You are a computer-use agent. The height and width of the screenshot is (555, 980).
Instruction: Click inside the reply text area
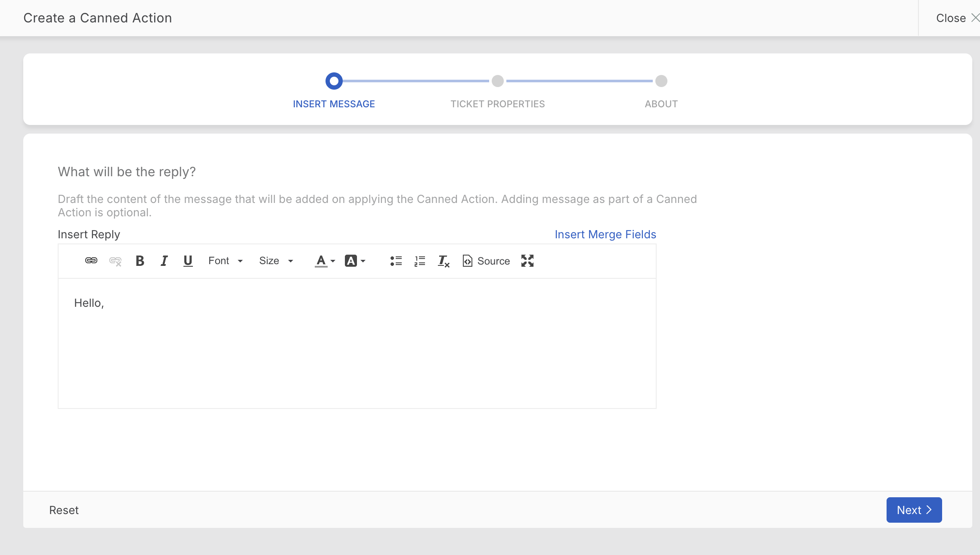pyautogui.click(x=357, y=345)
